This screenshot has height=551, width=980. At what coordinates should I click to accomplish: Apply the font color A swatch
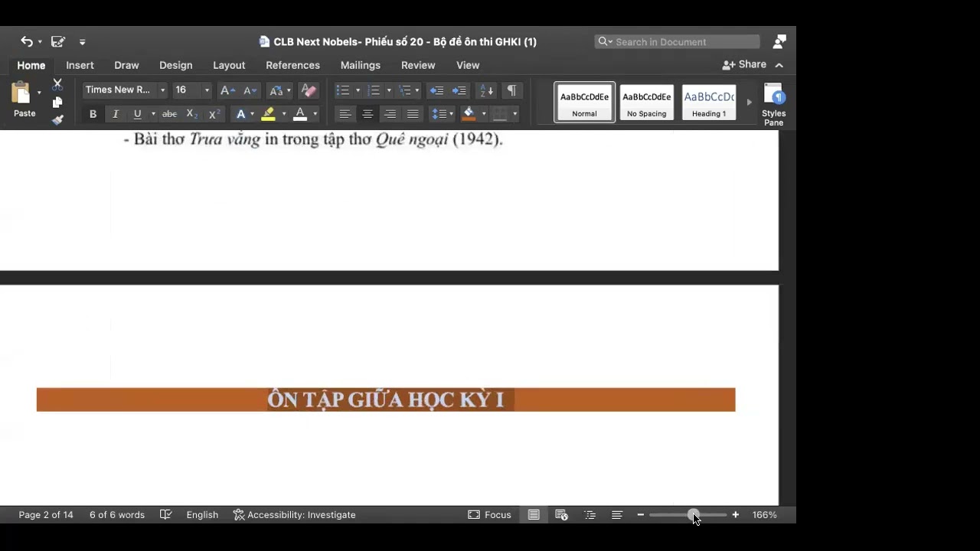click(300, 114)
